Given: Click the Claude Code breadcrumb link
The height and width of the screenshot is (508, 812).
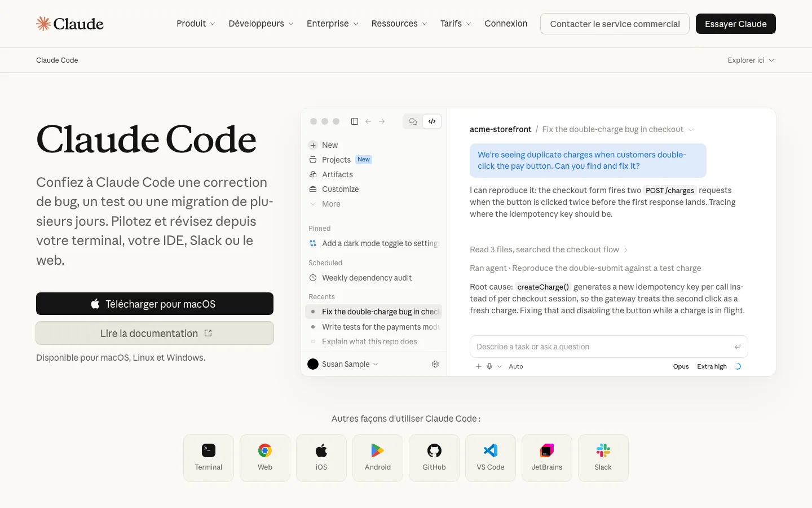Looking at the screenshot, I should pyautogui.click(x=57, y=60).
